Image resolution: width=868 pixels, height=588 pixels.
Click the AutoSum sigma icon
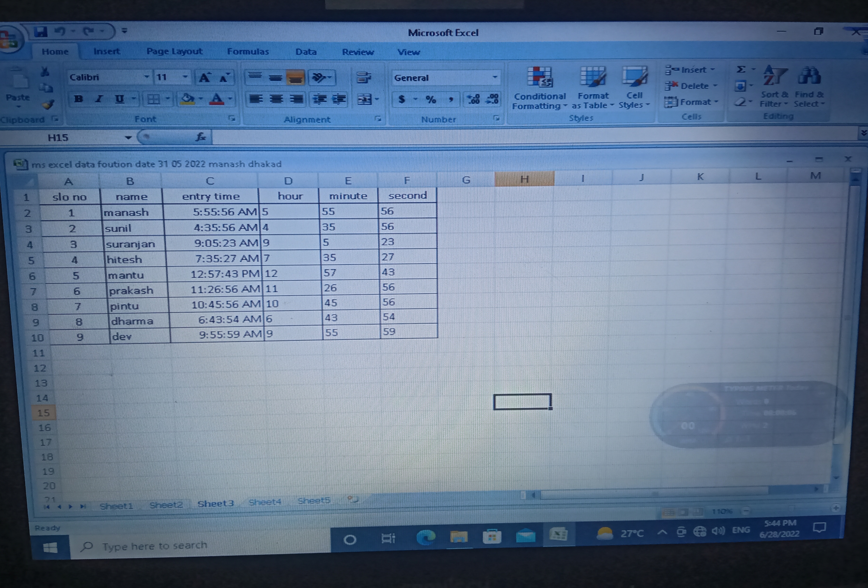pyautogui.click(x=741, y=69)
